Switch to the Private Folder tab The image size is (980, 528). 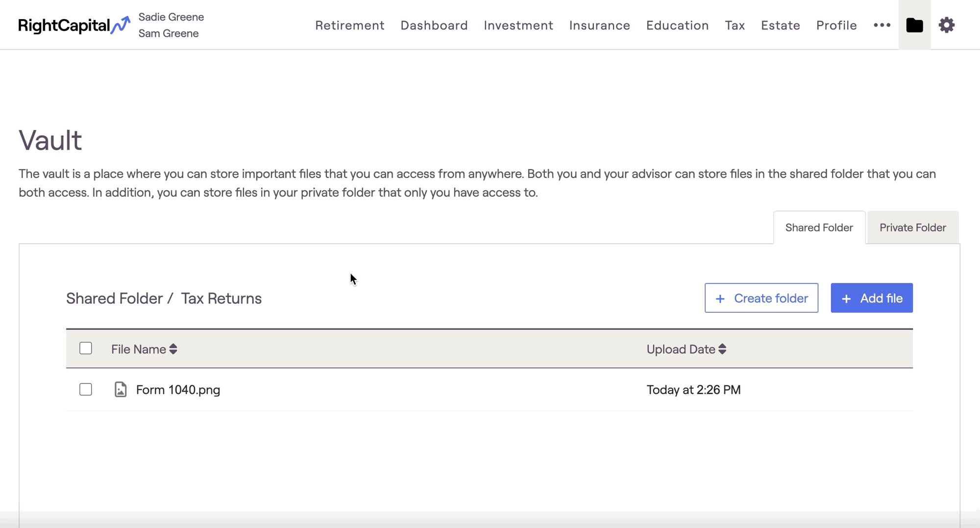click(x=912, y=227)
